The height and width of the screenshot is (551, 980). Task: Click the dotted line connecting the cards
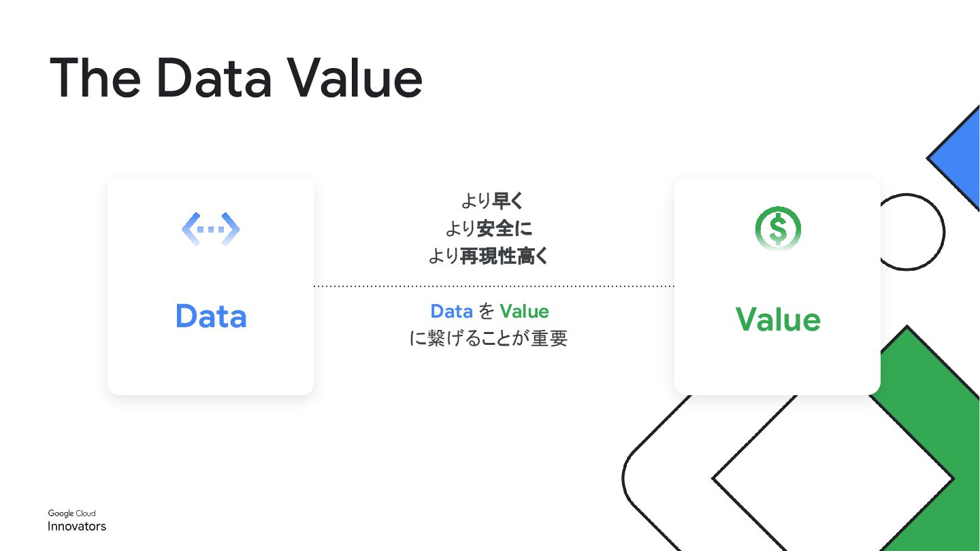493,286
